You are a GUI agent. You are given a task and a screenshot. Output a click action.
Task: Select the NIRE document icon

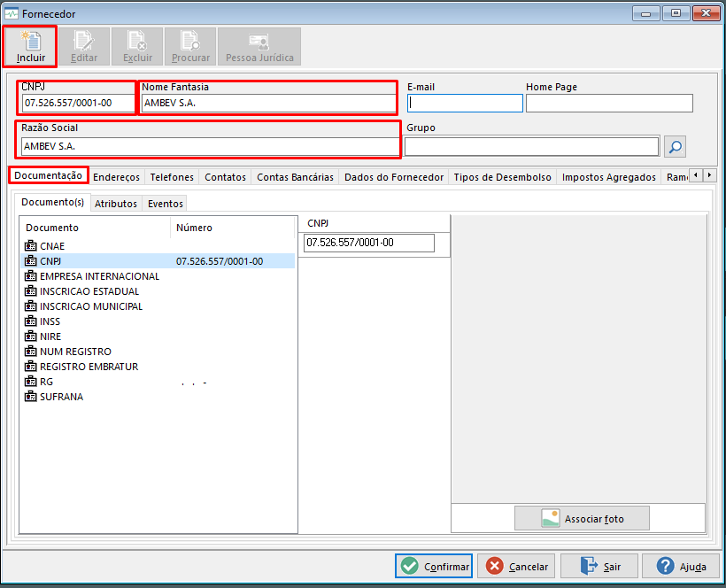[x=31, y=337]
